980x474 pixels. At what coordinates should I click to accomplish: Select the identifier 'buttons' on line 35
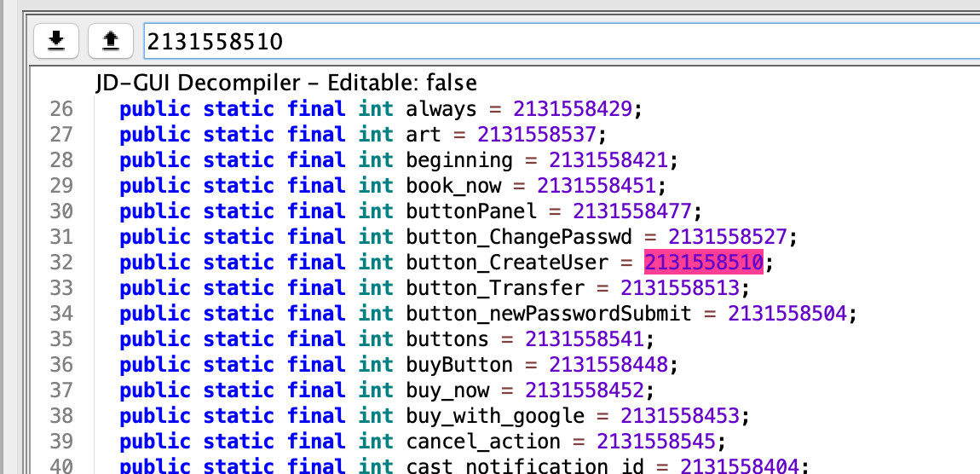(x=447, y=339)
